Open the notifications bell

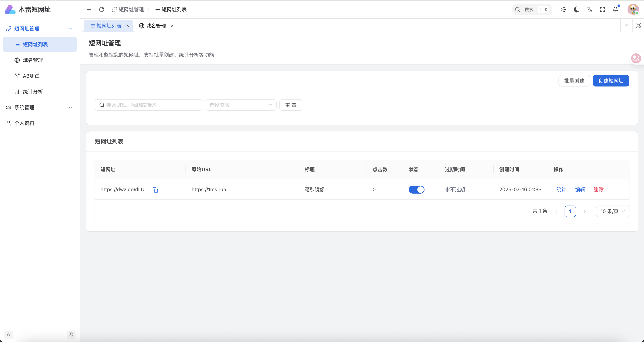(615, 9)
